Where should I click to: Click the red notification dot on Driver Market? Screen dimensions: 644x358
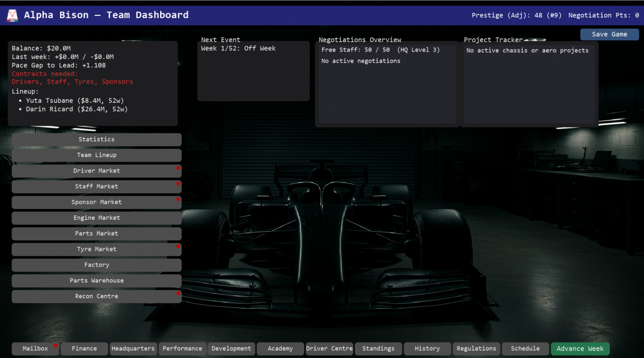pyautogui.click(x=178, y=168)
